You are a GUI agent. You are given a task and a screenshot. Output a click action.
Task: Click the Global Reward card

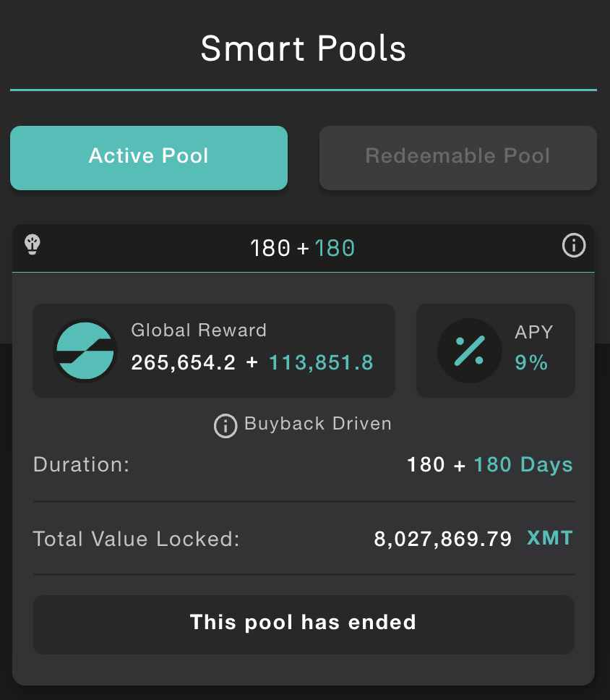214,351
